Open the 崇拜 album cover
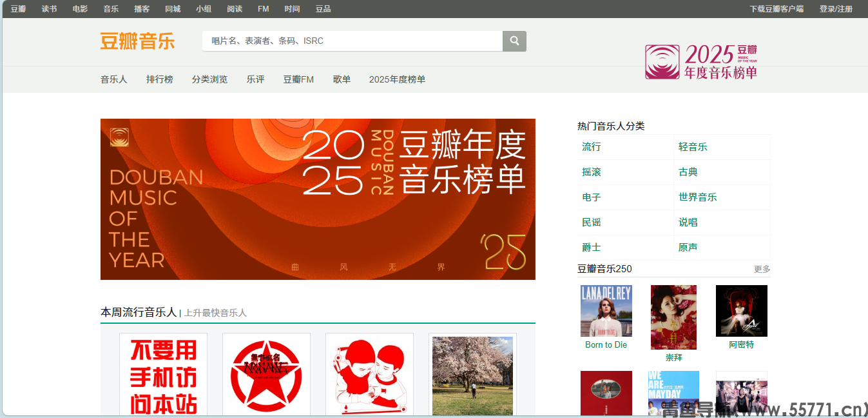 click(673, 317)
